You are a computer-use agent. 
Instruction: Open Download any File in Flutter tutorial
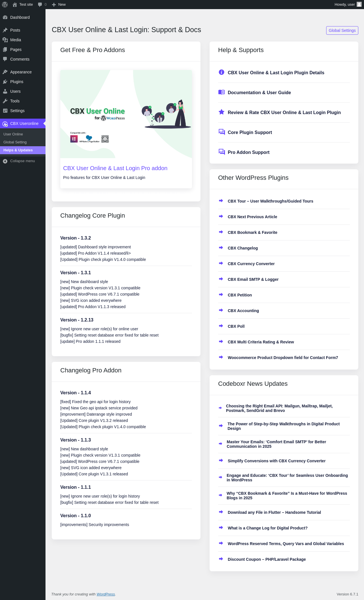[274, 512]
